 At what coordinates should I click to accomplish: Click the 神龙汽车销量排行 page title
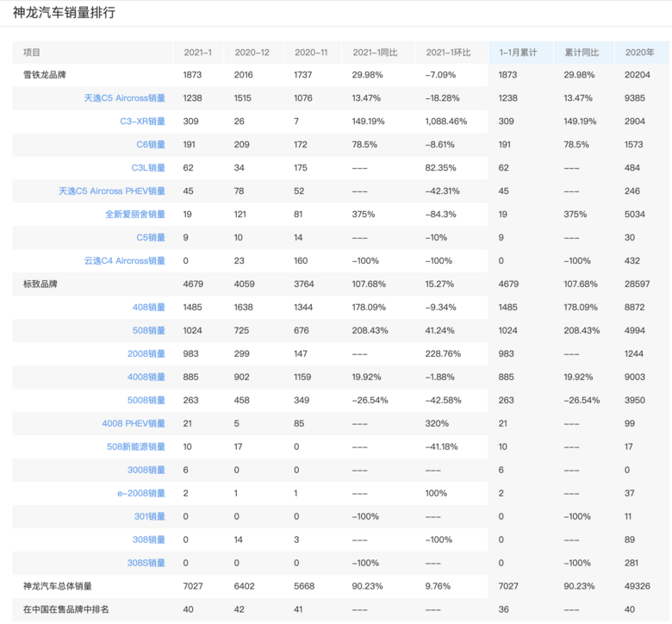[64, 12]
